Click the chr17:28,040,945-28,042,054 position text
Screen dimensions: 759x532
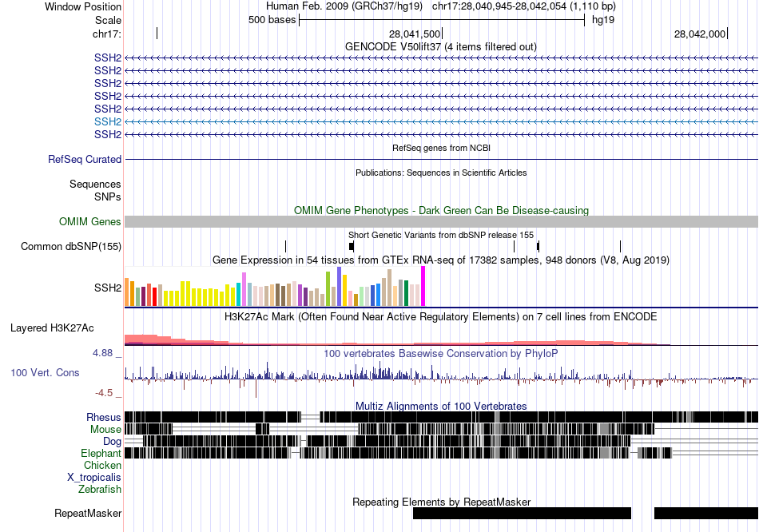point(524,6)
